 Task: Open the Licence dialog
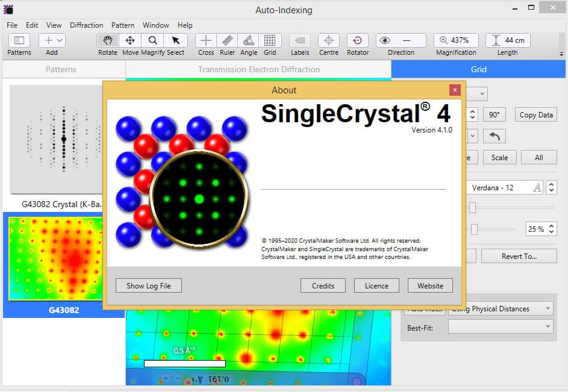376,285
